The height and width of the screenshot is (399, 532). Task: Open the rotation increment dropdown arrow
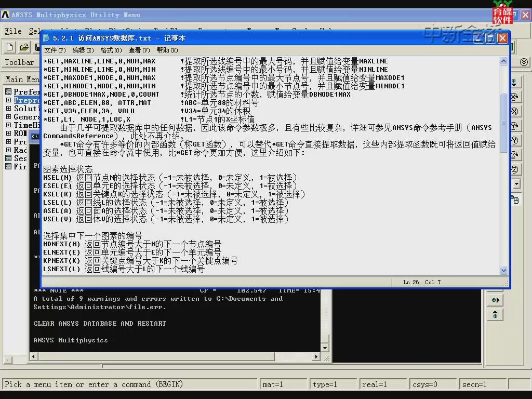coord(516,184)
